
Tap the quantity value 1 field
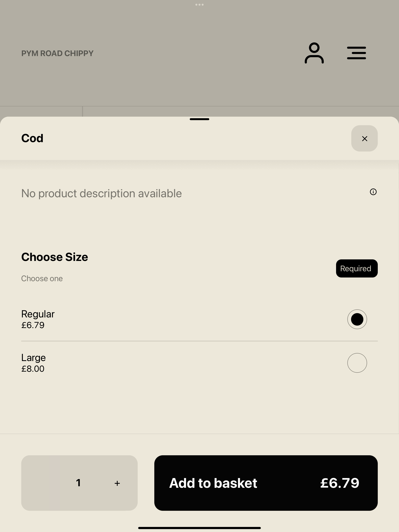click(x=79, y=483)
